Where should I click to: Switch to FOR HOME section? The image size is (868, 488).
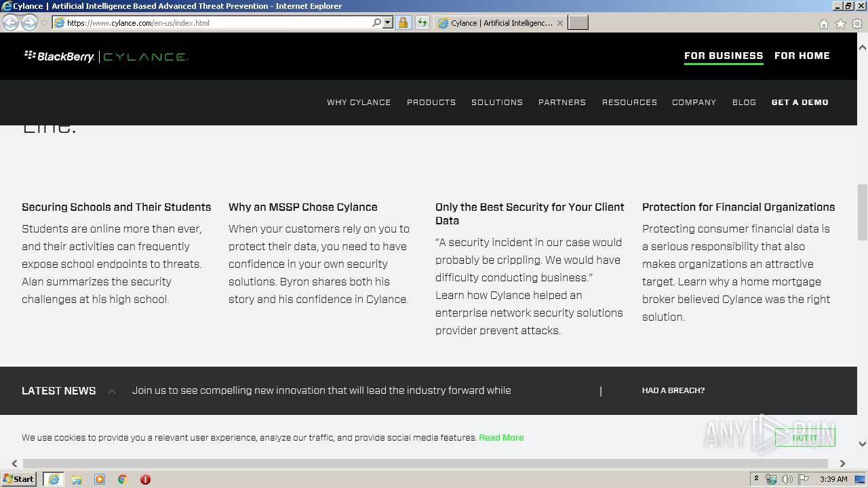pos(802,56)
